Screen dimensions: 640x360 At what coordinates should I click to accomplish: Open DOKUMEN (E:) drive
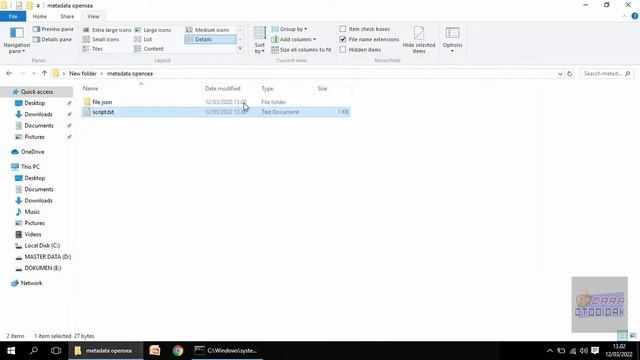click(x=42, y=268)
